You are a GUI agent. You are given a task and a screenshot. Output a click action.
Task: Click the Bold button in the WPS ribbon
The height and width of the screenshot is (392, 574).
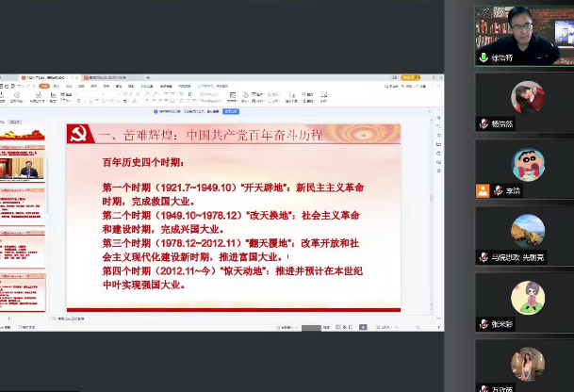pyautogui.click(x=78, y=100)
